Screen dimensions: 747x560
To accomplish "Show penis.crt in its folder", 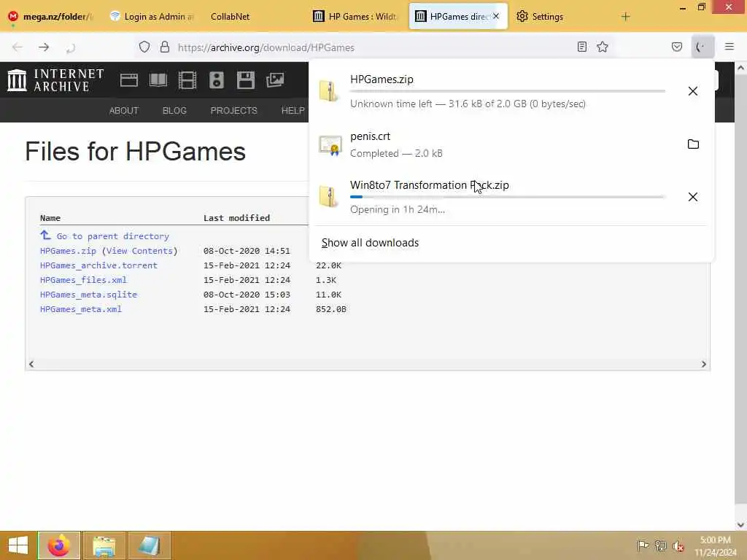I will click(693, 144).
